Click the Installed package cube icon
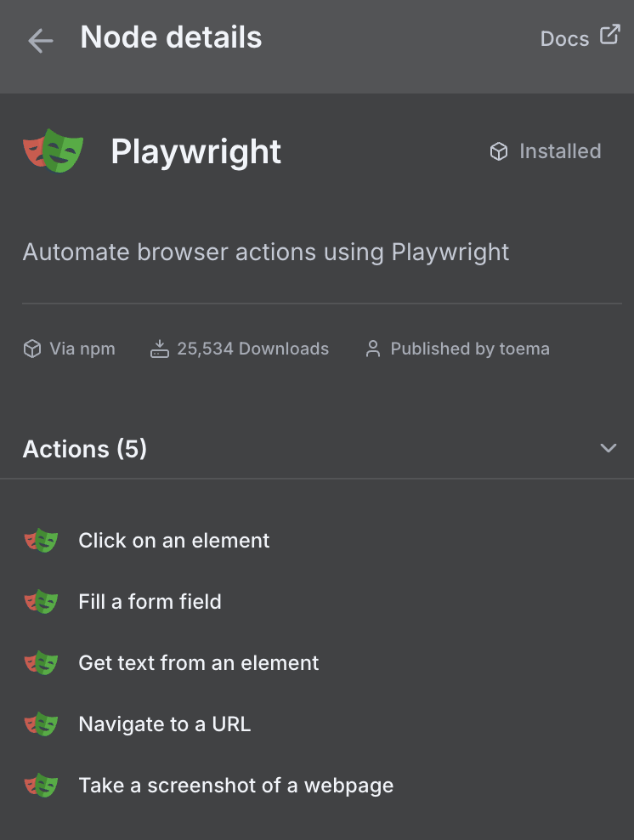The width and height of the screenshot is (634, 840). pos(498,151)
